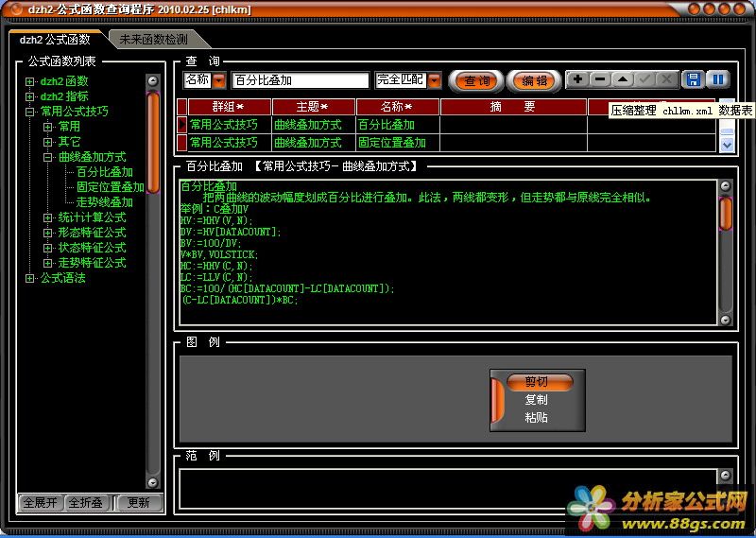
Task: Collapse the 曲线叠加方式 node
Action: click(48, 157)
